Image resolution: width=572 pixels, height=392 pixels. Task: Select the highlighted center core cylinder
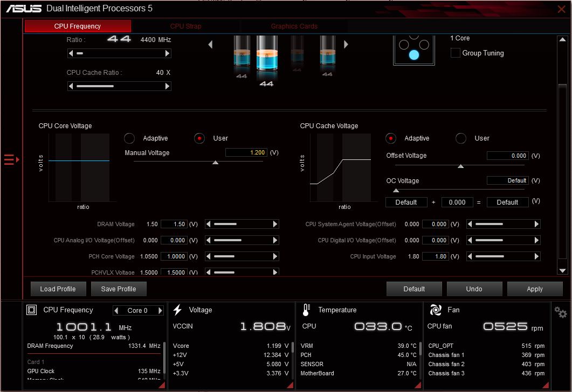pos(267,53)
